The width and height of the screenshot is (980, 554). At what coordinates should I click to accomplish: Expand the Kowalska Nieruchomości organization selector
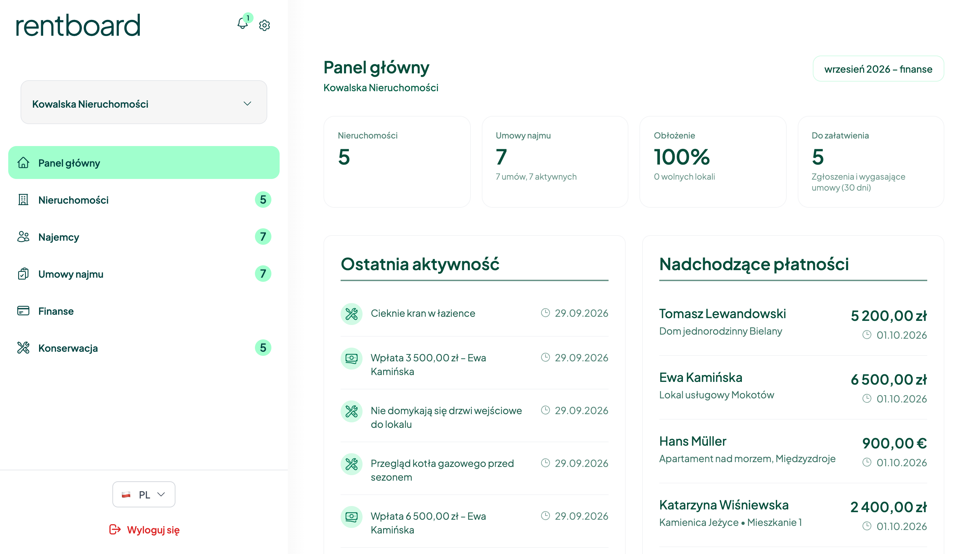[x=144, y=103]
